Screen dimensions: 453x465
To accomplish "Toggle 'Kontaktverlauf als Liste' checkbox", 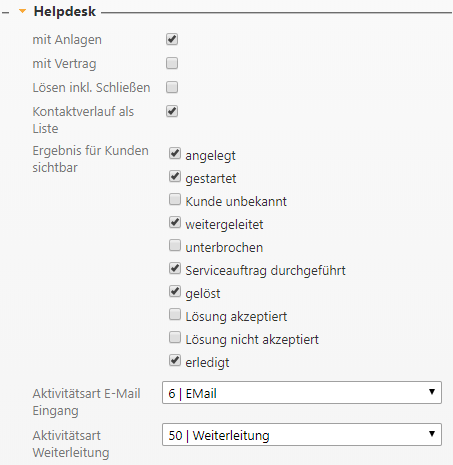I will [172, 111].
